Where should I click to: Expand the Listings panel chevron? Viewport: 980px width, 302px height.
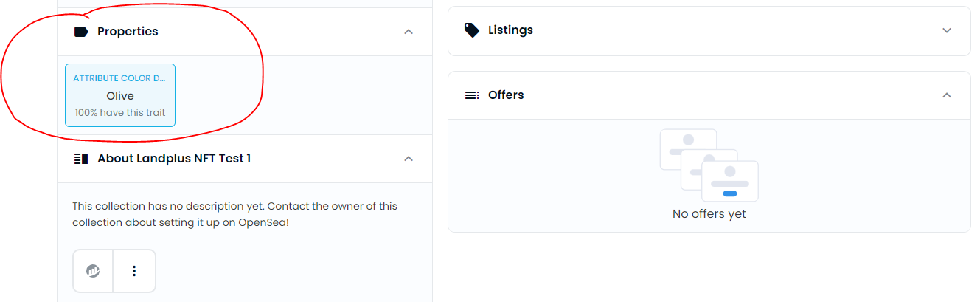pyautogui.click(x=947, y=30)
